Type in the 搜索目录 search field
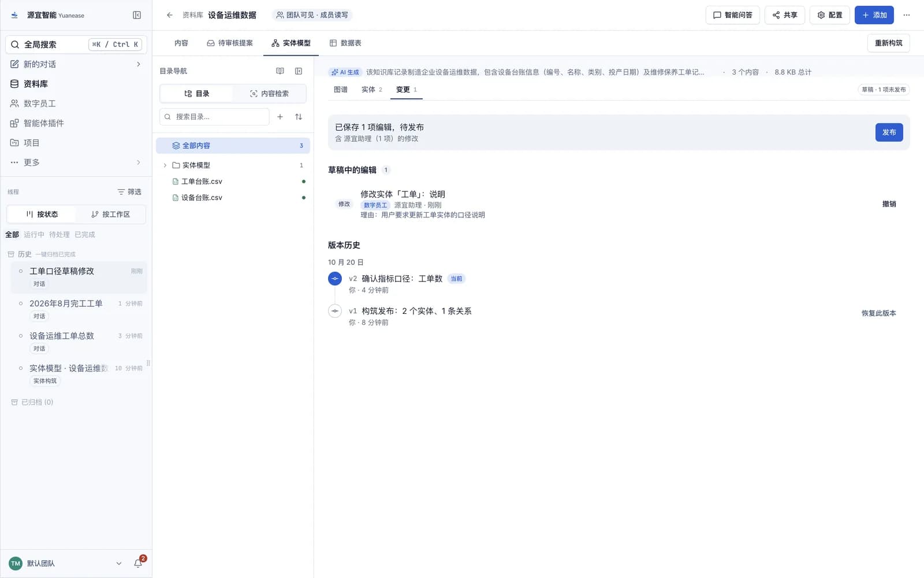 click(x=214, y=117)
